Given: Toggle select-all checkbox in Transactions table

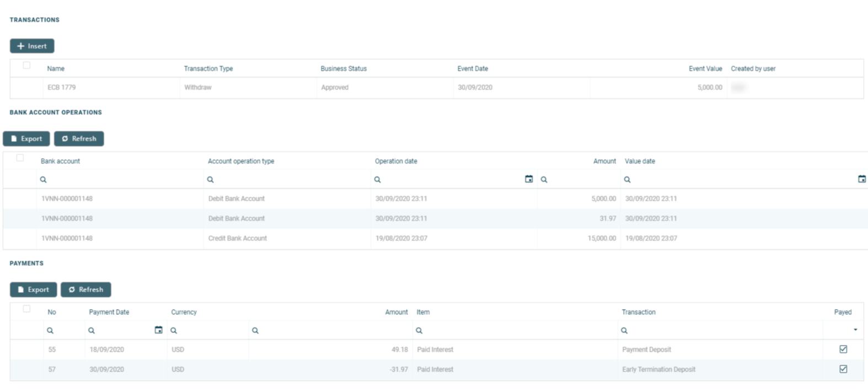Looking at the screenshot, I should (x=26, y=66).
